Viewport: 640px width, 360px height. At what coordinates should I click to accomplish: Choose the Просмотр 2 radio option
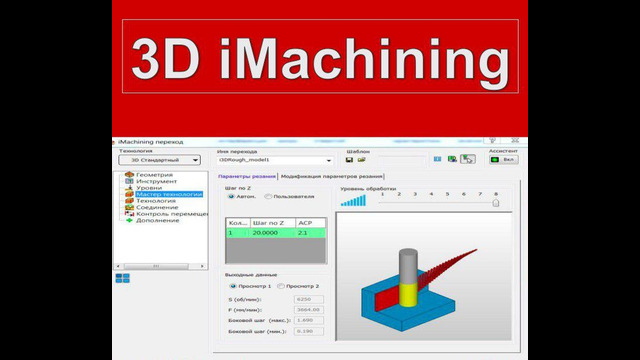coord(281,286)
